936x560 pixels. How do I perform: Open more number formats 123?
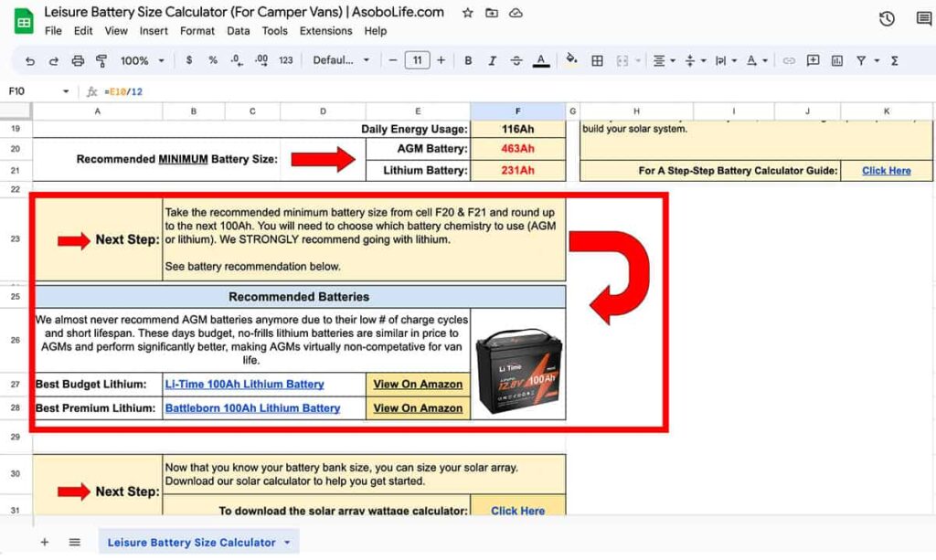point(286,60)
